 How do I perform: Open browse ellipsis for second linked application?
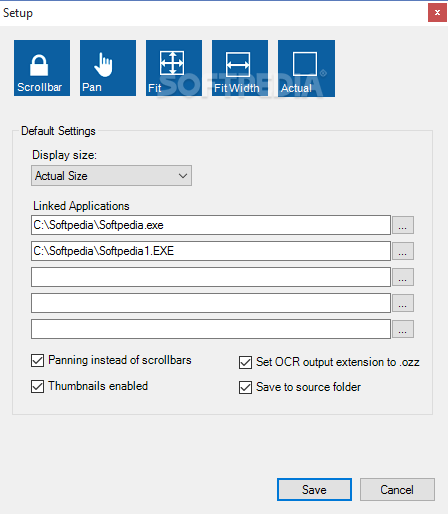403,251
